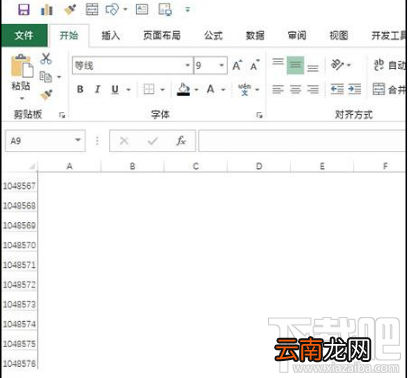This screenshot has width=408, height=378.
Task: Open the Font Color dropdown arrow
Action: (x=223, y=90)
